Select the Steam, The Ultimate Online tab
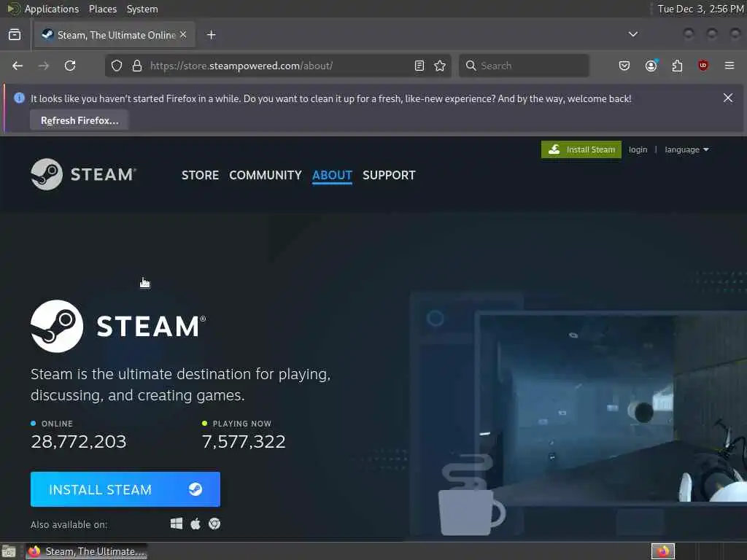 115,35
